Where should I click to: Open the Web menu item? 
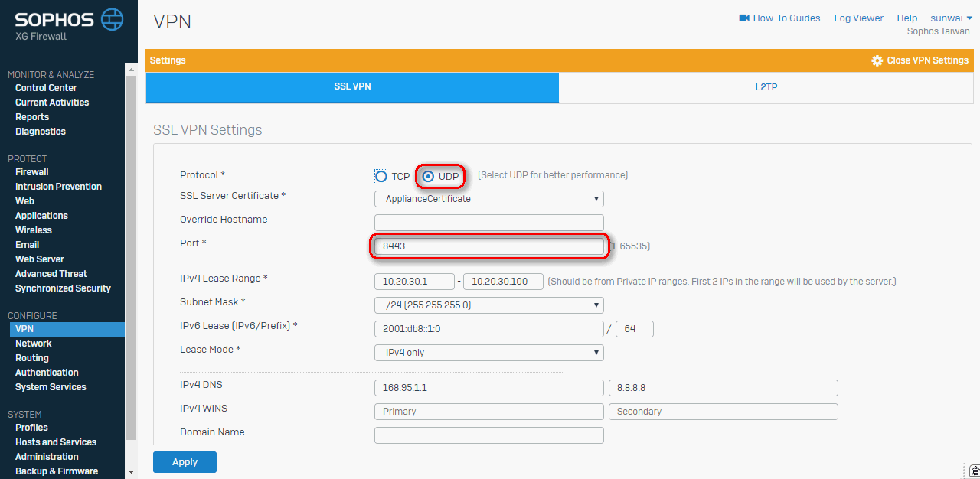24,201
